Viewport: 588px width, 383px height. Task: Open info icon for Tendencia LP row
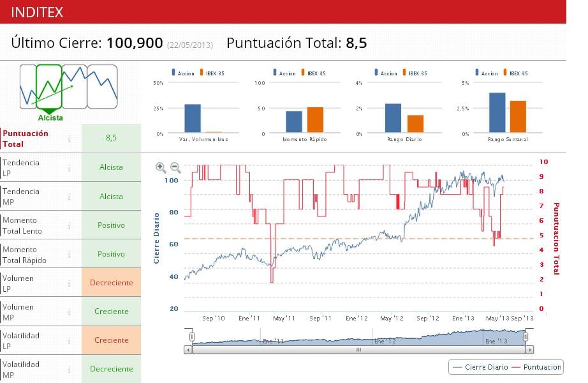click(x=70, y=169)
